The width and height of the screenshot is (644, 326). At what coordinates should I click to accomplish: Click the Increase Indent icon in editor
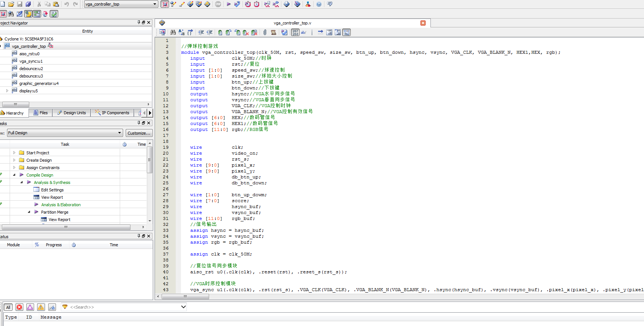click(x=201, y=33)
